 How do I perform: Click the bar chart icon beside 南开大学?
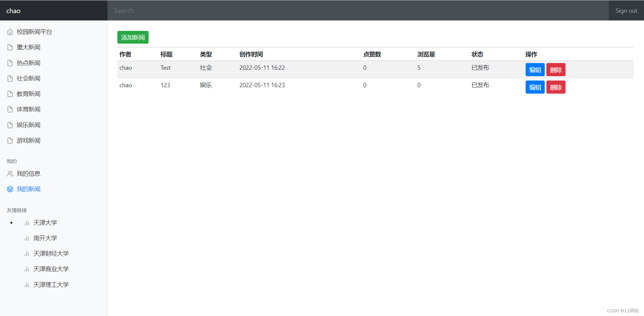[x=27, y=238]
